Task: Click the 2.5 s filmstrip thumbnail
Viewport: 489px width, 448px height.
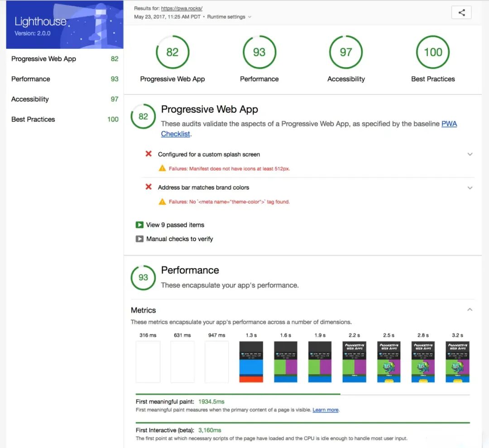Action: [388, 361]
